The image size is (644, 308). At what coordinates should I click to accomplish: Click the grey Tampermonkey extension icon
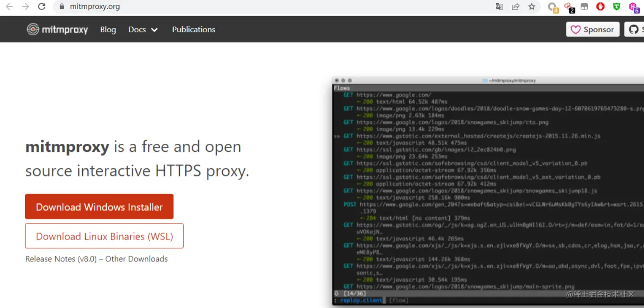584,6
